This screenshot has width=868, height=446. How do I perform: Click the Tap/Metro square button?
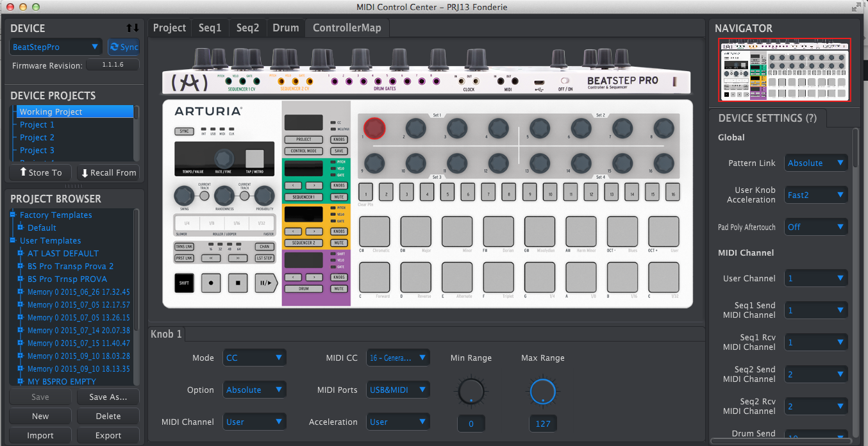pos(255,158)
